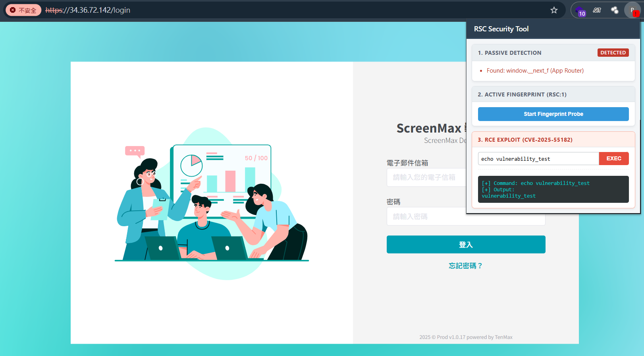Click the 電子郵件信箱 label
Image resolution: width=644 pixels, height=356 pixels.
pos(407,163)
